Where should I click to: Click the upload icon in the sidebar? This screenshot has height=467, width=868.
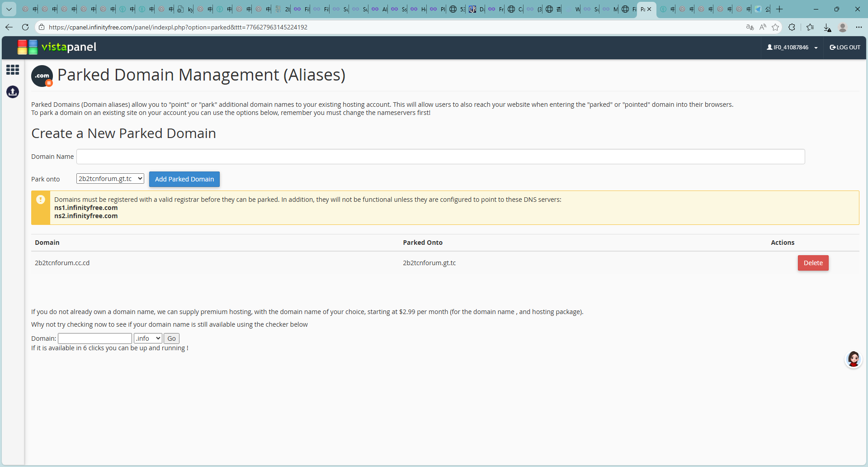(x=13, y=92)
